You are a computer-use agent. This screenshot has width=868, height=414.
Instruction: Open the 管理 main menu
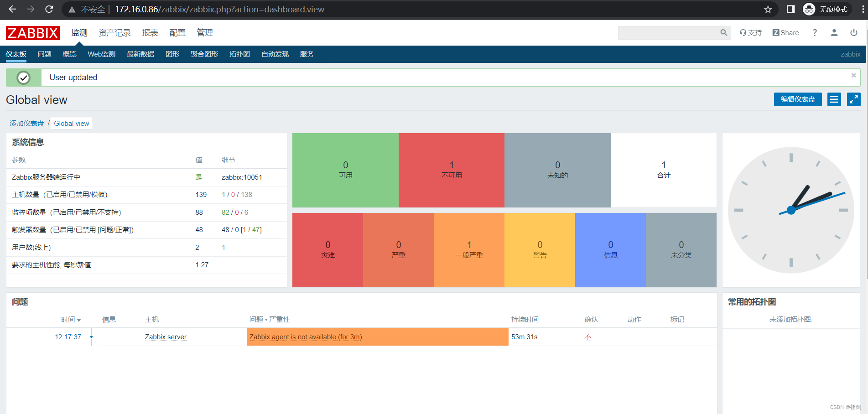[205, 33]
